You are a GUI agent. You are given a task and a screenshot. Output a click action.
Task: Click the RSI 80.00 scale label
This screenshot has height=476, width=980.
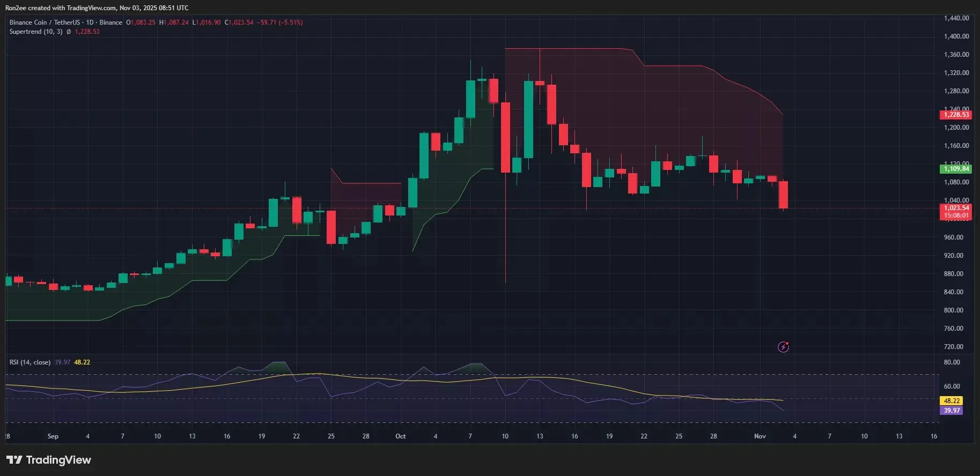[952, 362]
